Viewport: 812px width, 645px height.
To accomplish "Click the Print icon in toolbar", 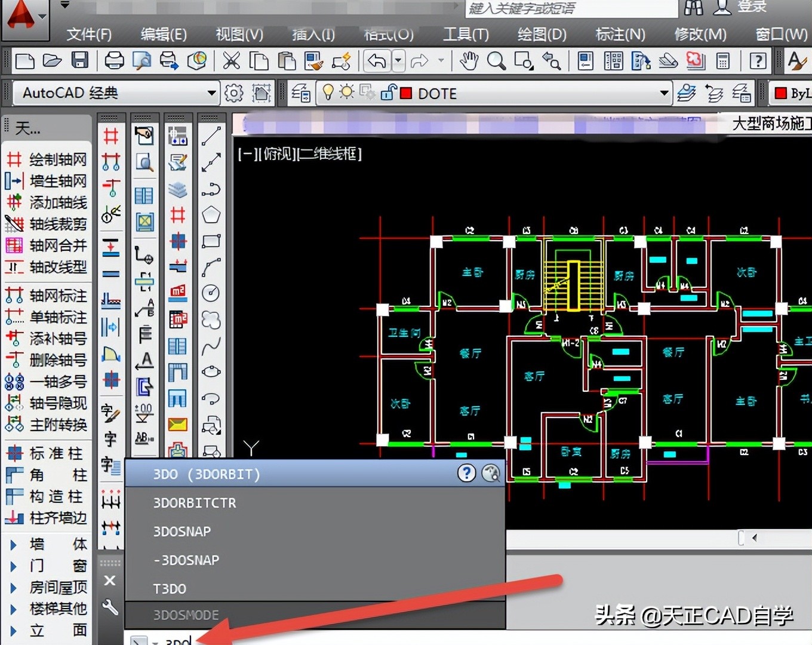I will (x=114, y=60).
